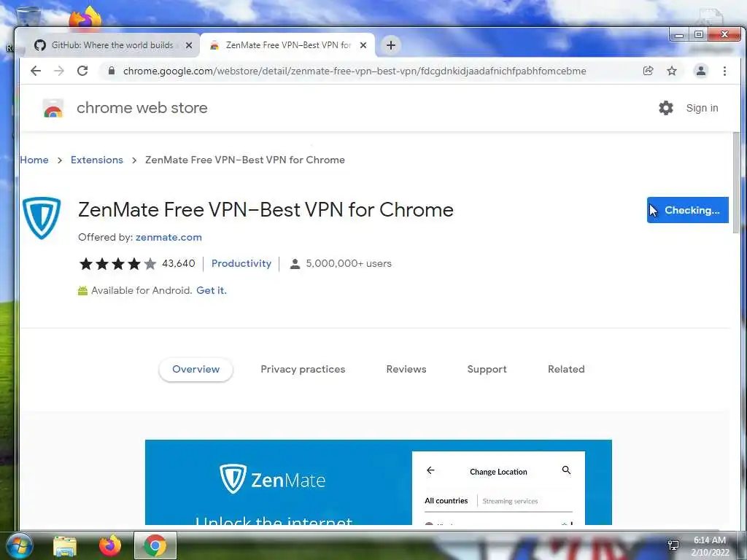Launch Firefox from the taskbar

click(x=110, y=545)
